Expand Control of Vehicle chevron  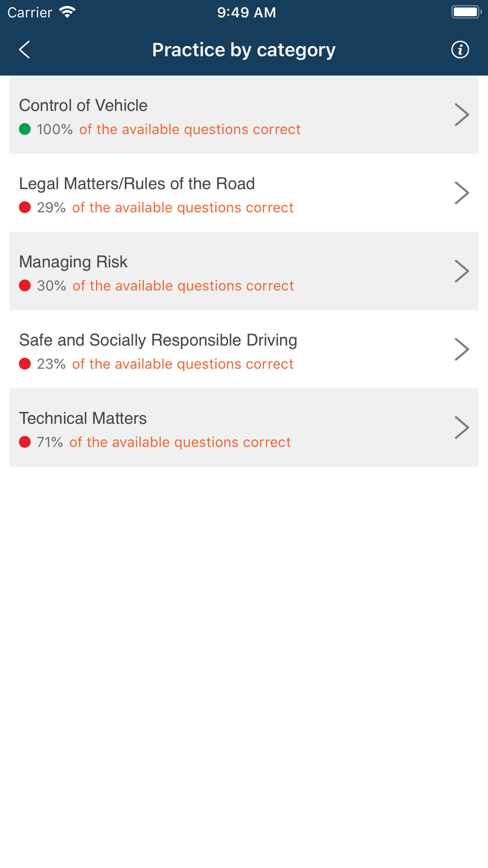pyautogui.click(x=461, y=115)
